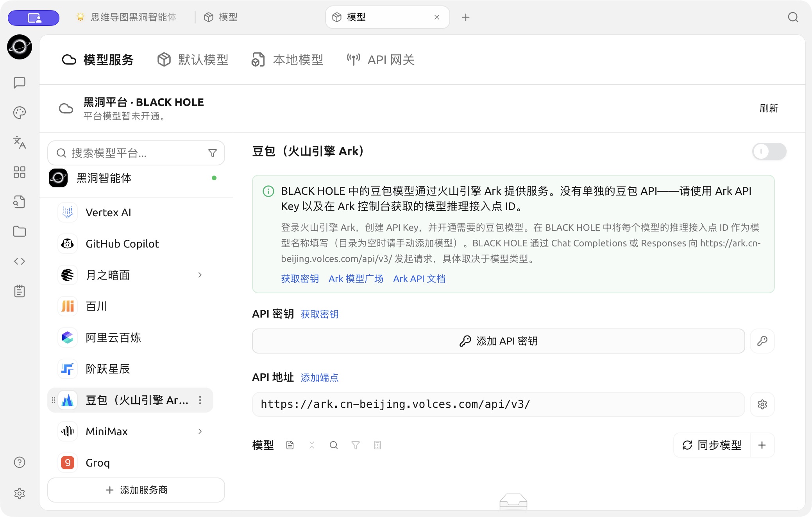Expand the 月之暗面 provider chevron
This screenshot has width=812, height=517.
(x=200, y=275)
